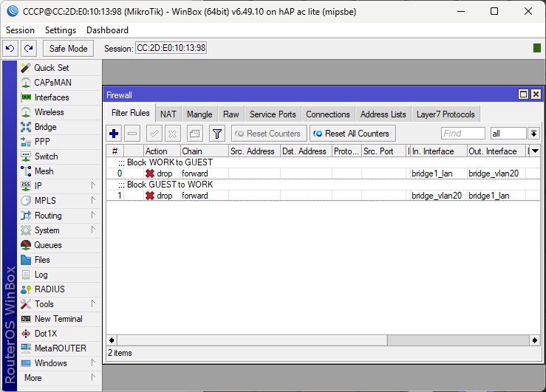Click horizontal scrollbar right arrow
This screenshot has width=546, height=392.
535,340
